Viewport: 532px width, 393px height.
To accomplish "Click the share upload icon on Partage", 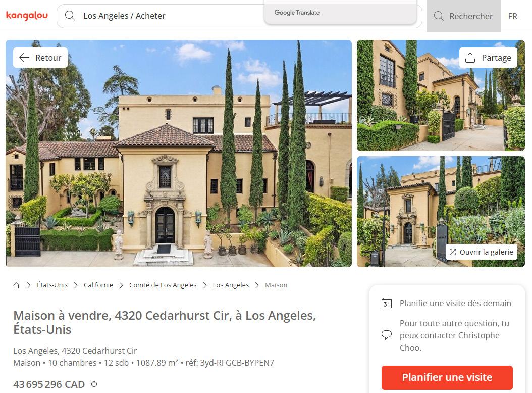I will [470, 58].
